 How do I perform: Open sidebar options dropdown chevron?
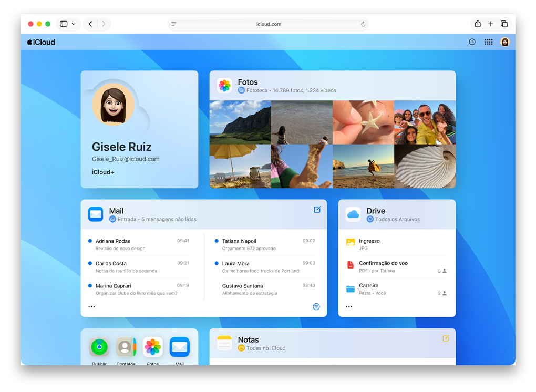(74, 24)
